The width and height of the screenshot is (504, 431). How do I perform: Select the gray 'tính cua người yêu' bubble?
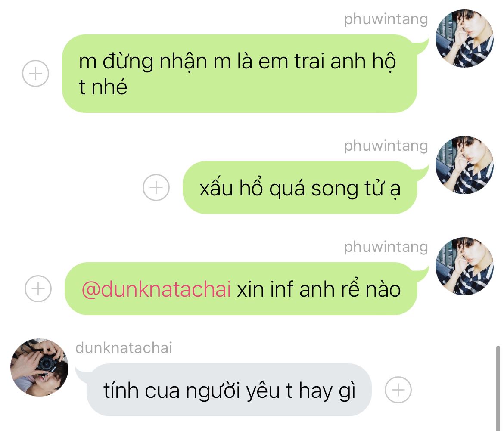(x=229, y=390)
